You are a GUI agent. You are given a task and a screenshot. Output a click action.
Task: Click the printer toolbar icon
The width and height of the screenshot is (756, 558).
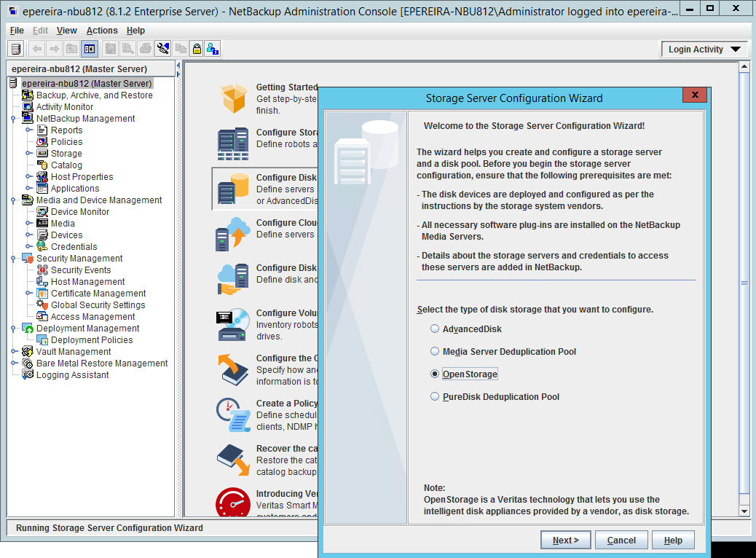(146, 49)
